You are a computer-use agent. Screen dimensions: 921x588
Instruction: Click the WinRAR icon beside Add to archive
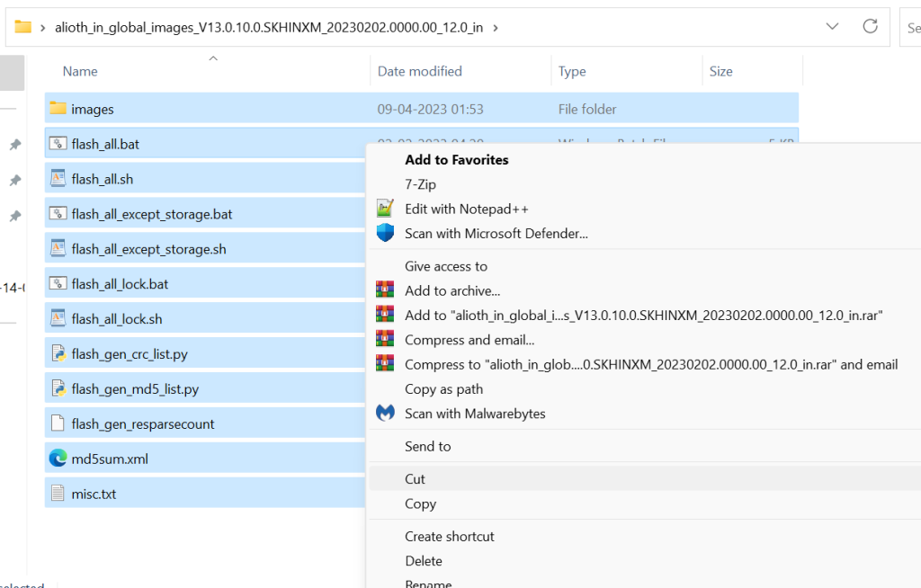[385, 290]
